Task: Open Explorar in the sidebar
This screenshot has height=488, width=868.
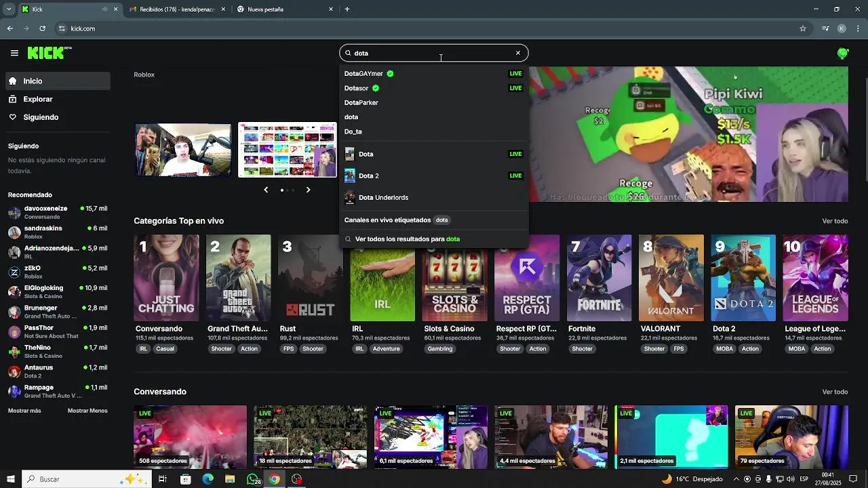Action: 58,99
